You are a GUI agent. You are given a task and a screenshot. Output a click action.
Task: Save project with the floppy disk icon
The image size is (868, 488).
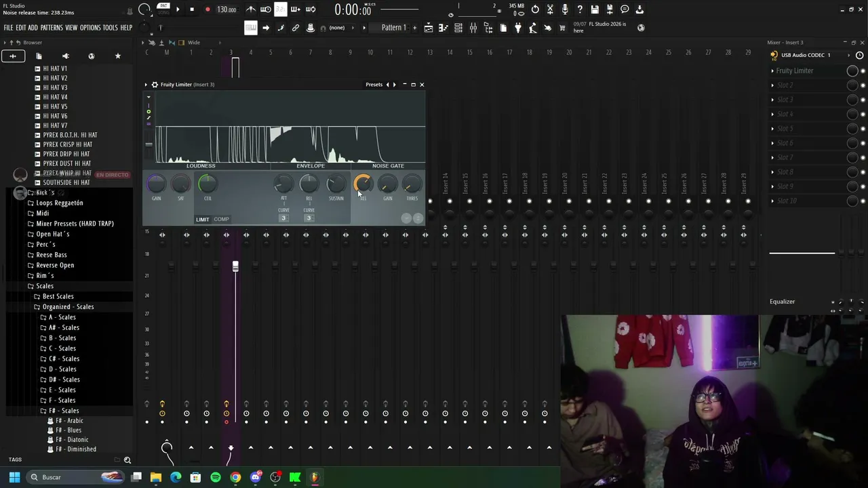(x=595, y=9)
